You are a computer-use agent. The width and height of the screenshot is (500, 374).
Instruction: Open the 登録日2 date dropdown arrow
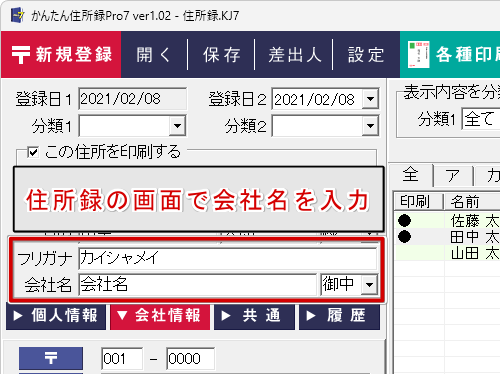[x=370, y=99]
